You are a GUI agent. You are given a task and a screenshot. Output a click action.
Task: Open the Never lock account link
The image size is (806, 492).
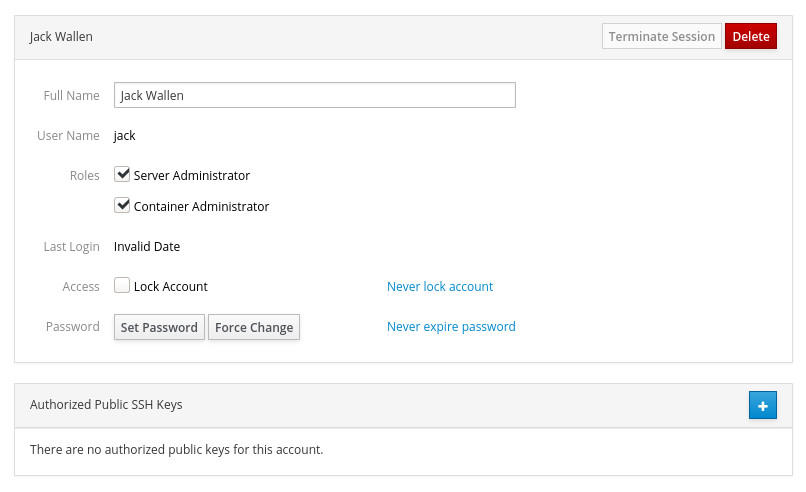(440, 286)
